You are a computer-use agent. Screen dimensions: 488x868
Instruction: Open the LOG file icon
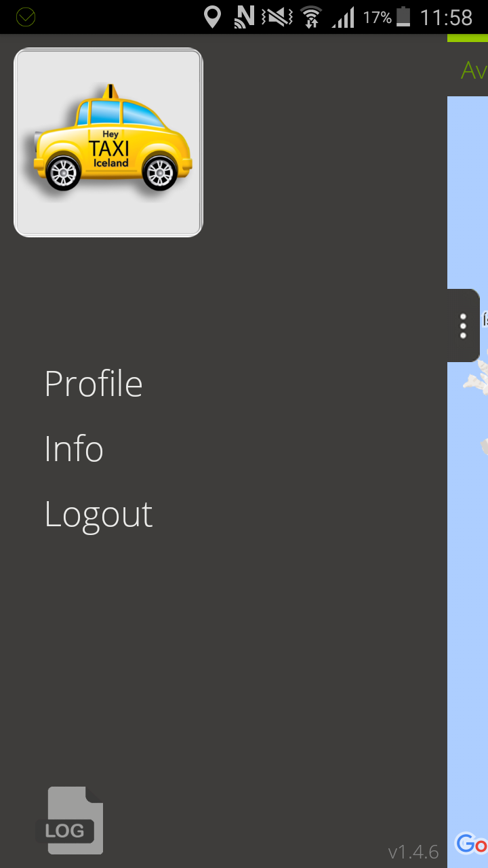(70, 821)
